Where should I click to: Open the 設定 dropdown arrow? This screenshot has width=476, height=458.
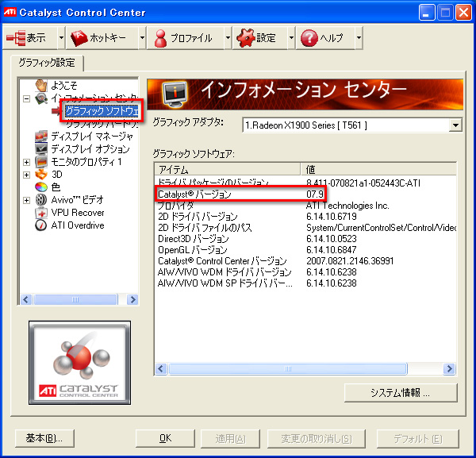(291, 38)
